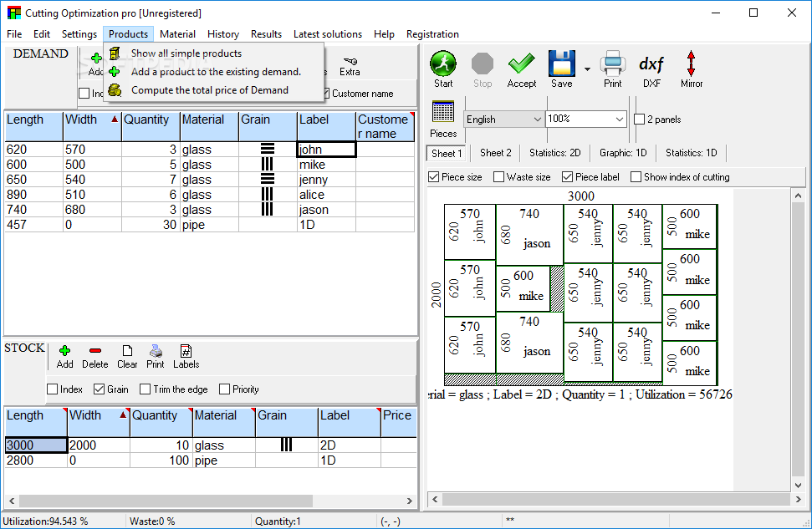Switch to the Statistics: 1D tab
This screenshot has height=529, width=812.
pyautogui.click(x=692, y=153)
